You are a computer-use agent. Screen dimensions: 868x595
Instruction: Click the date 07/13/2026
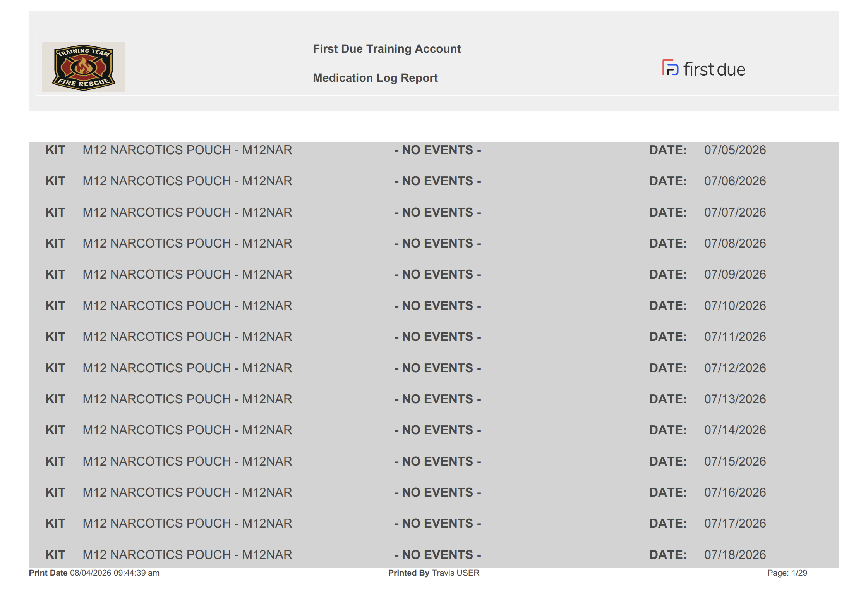[735, 399]
